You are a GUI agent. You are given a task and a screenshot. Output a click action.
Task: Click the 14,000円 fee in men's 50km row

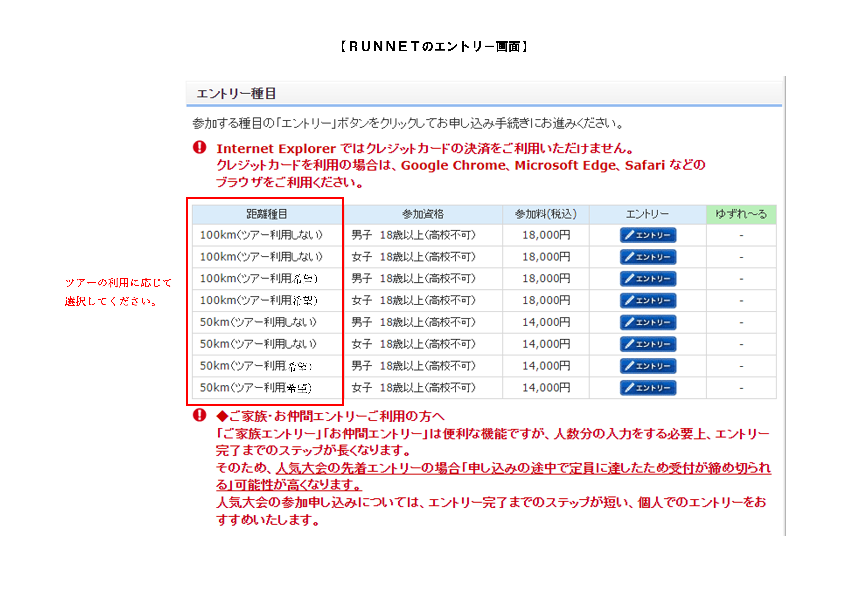pos(546,322)
